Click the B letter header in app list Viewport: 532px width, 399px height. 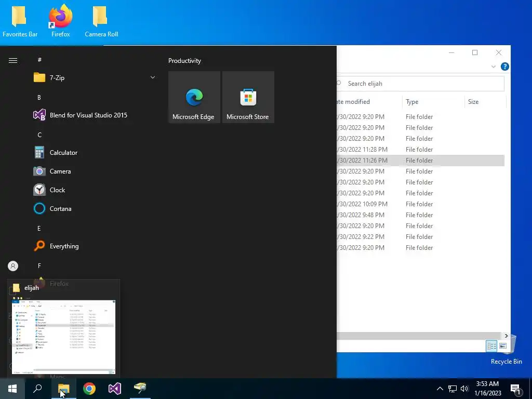pyautogui.click(x=39, y=97)
